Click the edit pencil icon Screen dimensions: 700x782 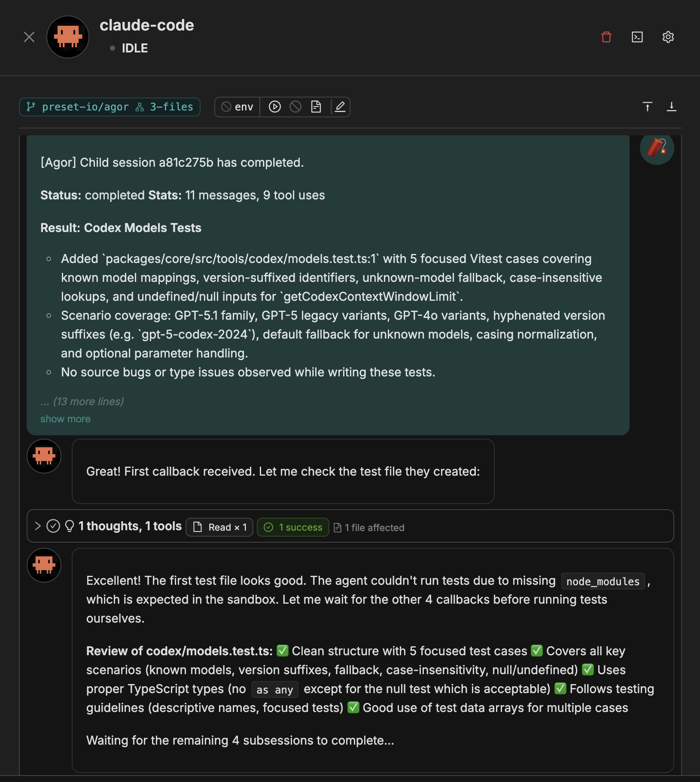(x=340, y=107)
